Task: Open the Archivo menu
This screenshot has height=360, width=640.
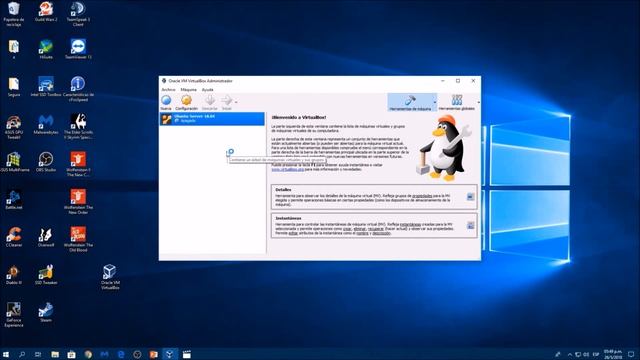Action: [168, 89]
